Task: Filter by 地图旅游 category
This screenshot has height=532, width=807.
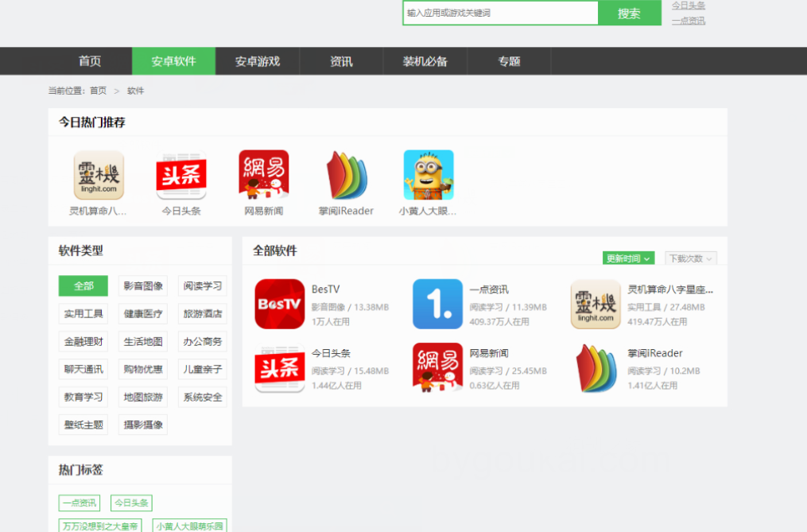Action: pos(143,397)
